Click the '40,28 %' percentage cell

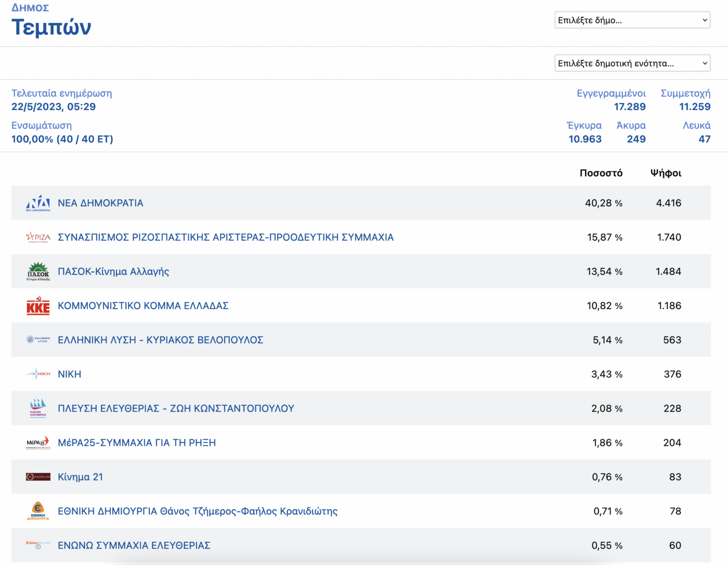[x=604, y=203]
